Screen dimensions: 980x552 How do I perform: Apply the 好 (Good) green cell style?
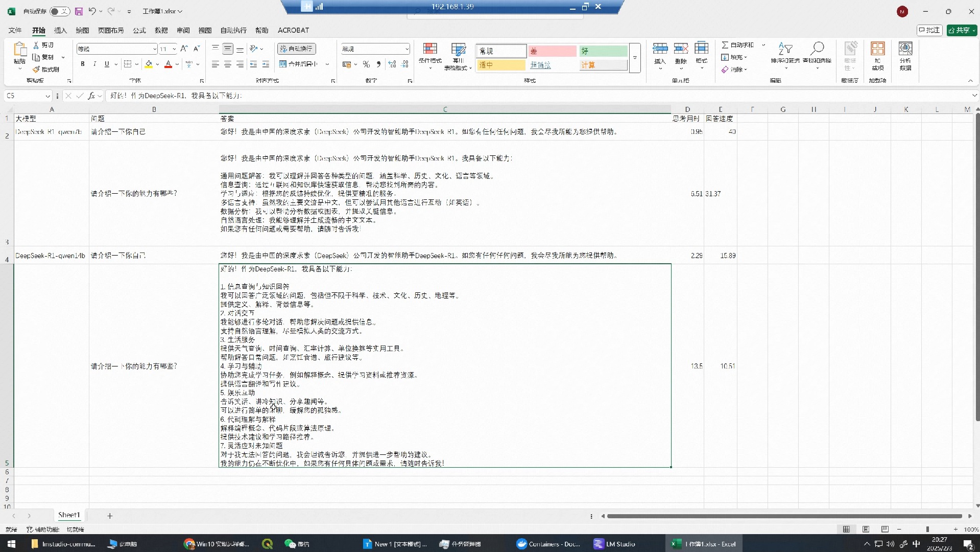603,51
